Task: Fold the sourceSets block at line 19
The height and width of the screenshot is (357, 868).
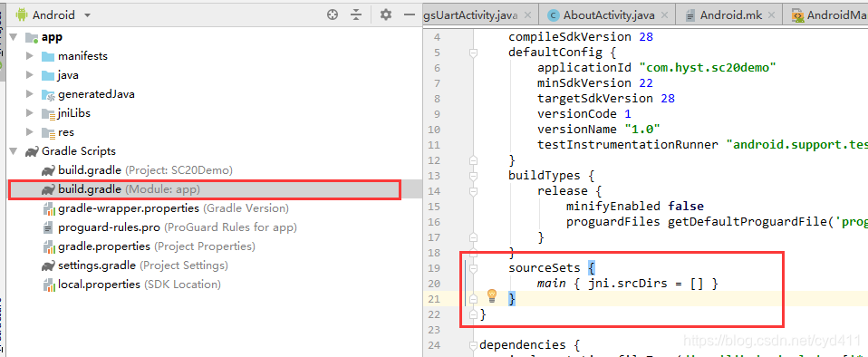Action: click(473, 268)
